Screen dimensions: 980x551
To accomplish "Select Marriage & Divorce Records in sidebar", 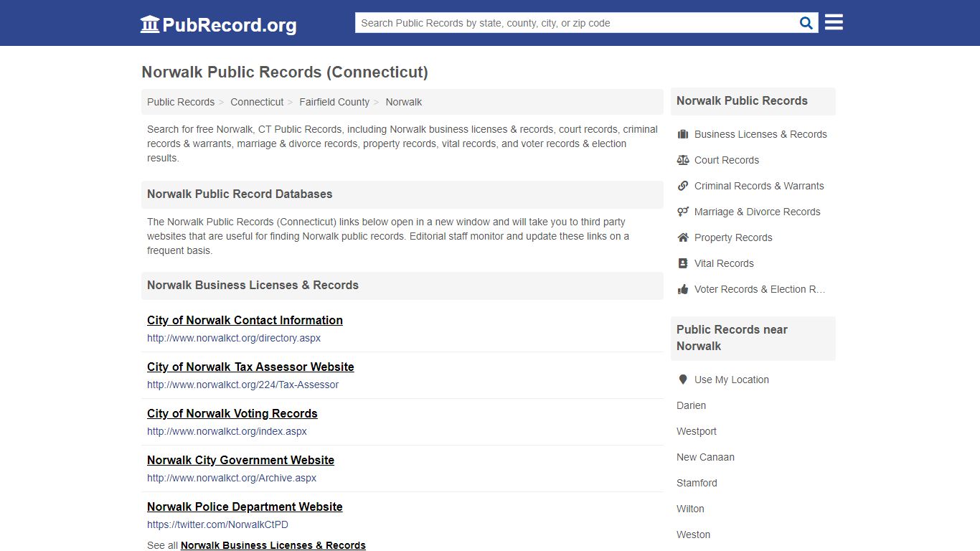I will [757, 212].
